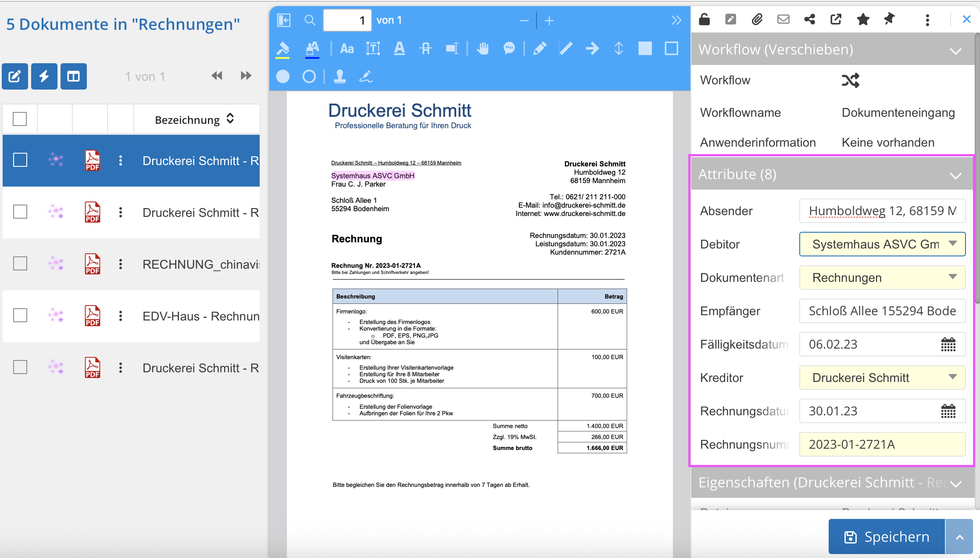This screenshot has width=980, height=558.
Task: Click the unlock padlock icon
Action: (x=705, y=19)
